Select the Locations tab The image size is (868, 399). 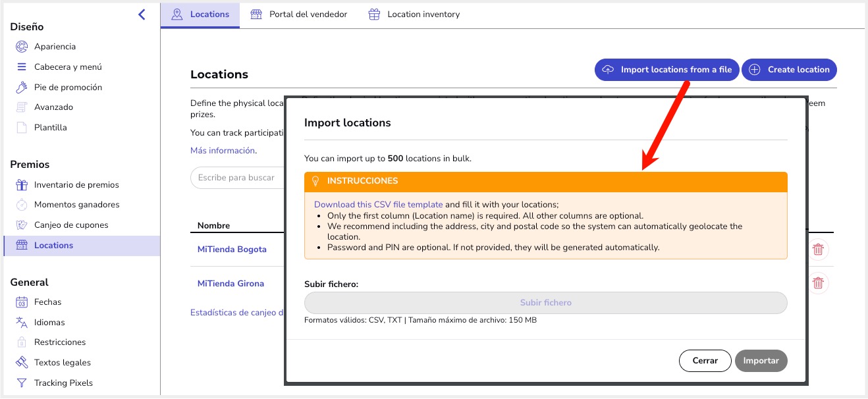coord(200,14)
